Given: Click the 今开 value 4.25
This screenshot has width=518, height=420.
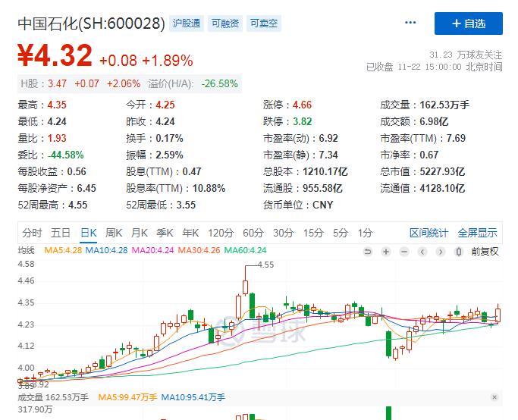Looking at the screenshot, I should 165,105.
